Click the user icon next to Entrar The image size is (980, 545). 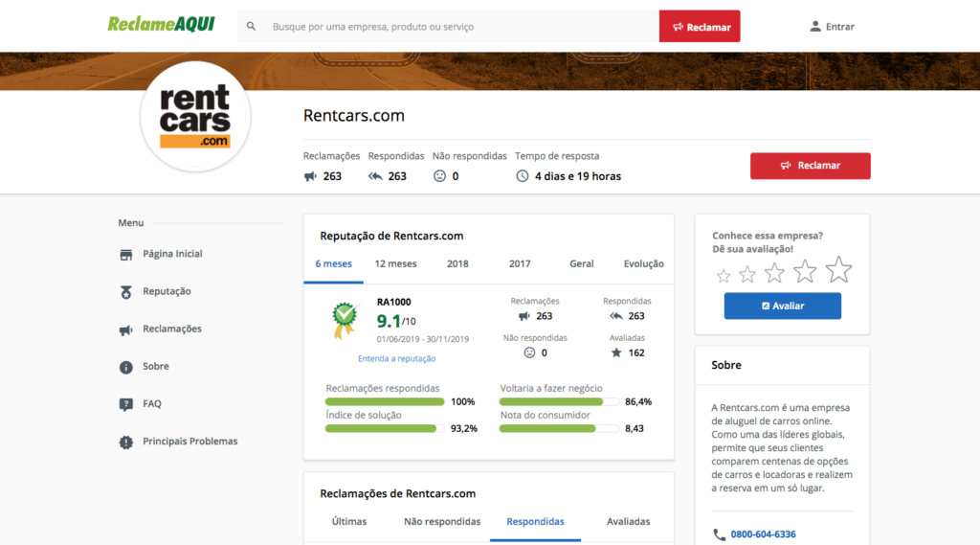(x=815, y=26)
